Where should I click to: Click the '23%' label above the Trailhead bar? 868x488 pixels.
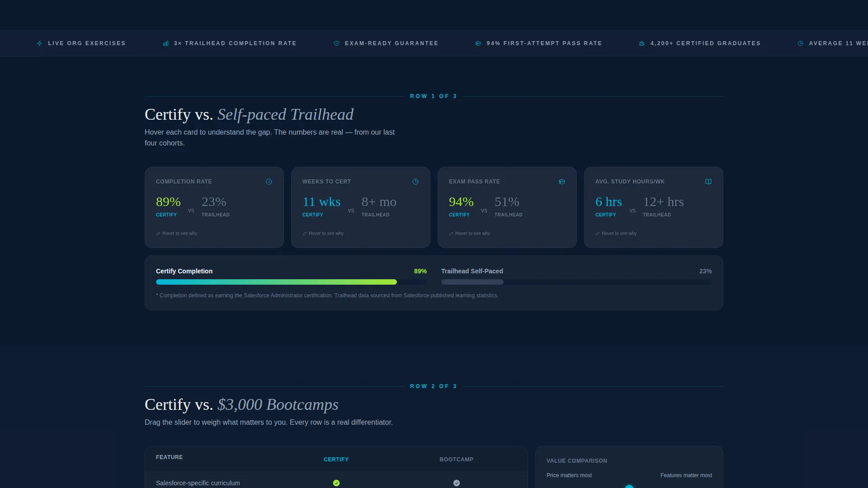pyautogui.click(x=706, y=271)
